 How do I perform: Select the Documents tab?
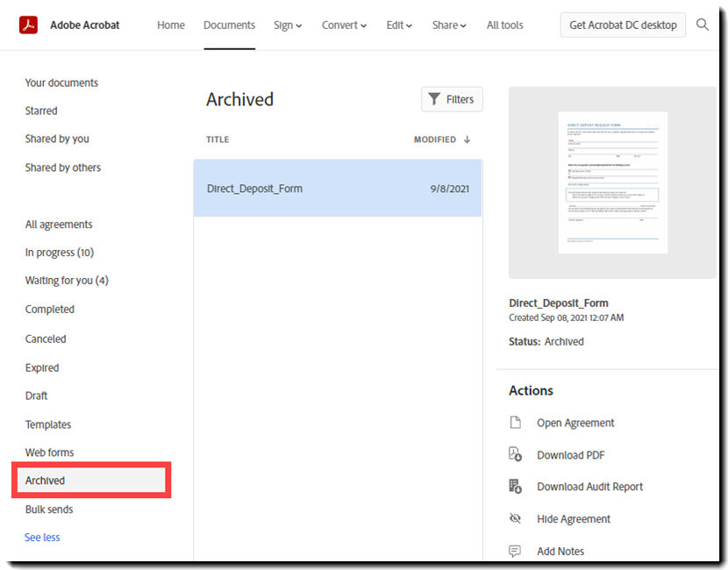click(229, 25)
